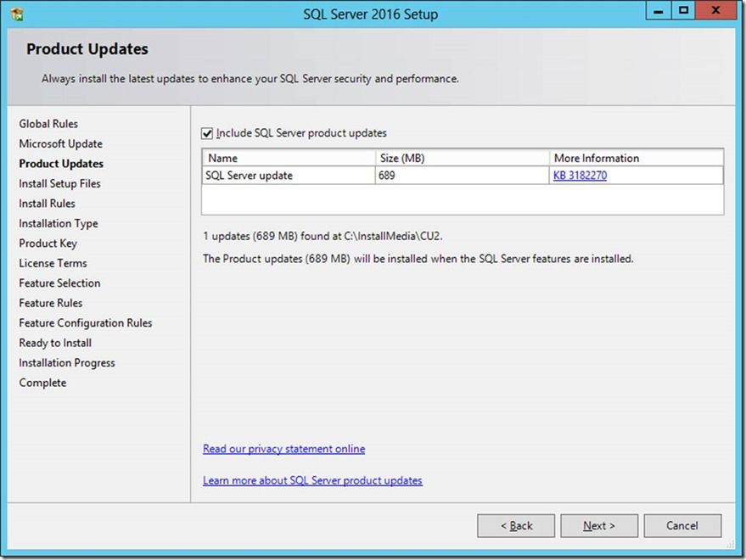Sort by the Size (MB) column header
Image resolution: width=746 pixels, height=560 pixels.
462,158
